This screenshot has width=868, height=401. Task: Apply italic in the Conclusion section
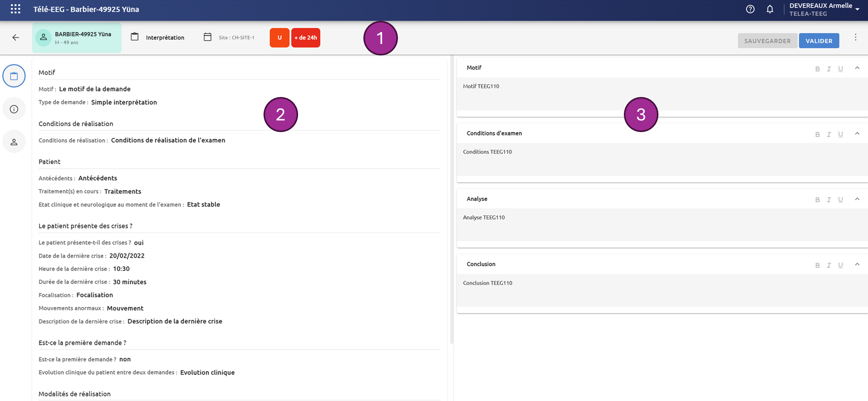point(829,266)
